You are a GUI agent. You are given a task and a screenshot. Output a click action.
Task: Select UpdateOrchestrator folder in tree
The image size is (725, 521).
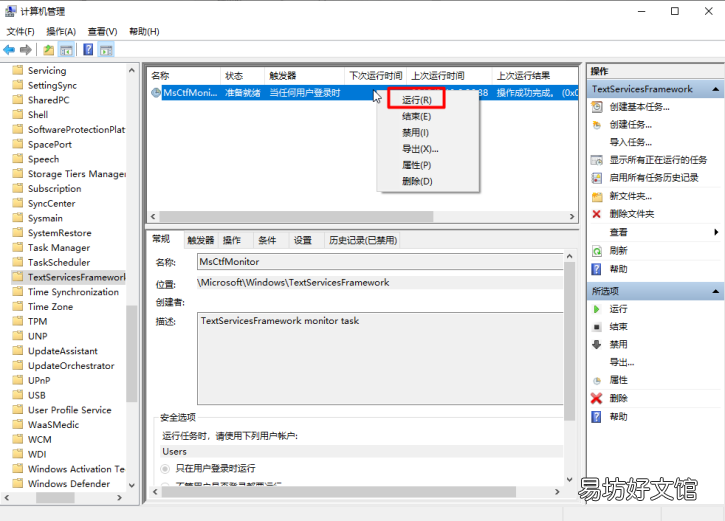pyautogui.click(x=71, y=366)
